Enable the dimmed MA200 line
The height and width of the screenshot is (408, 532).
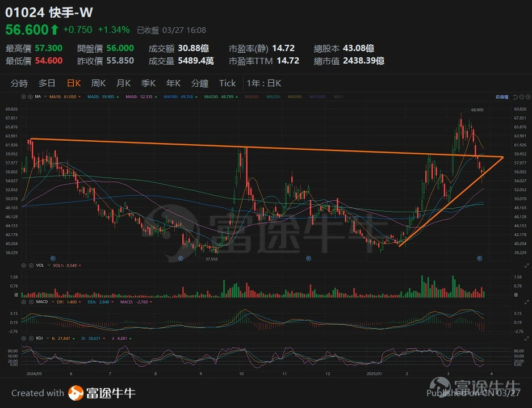[252, 96]
